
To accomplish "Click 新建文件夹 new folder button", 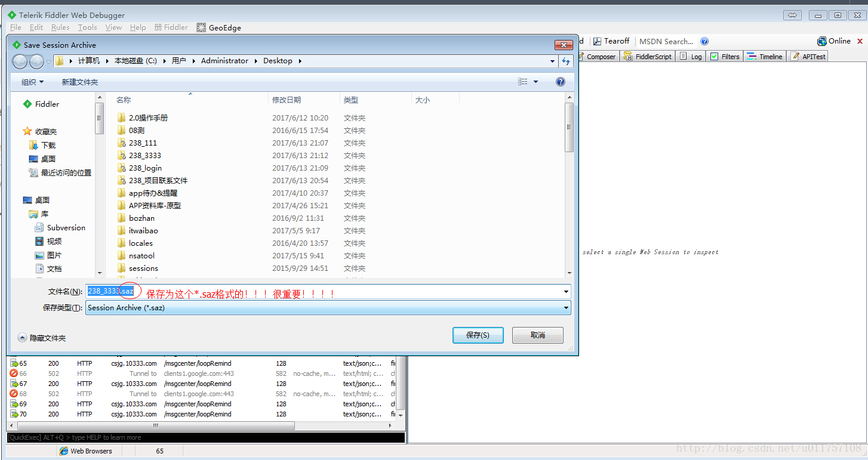I will tap(80, 82).
